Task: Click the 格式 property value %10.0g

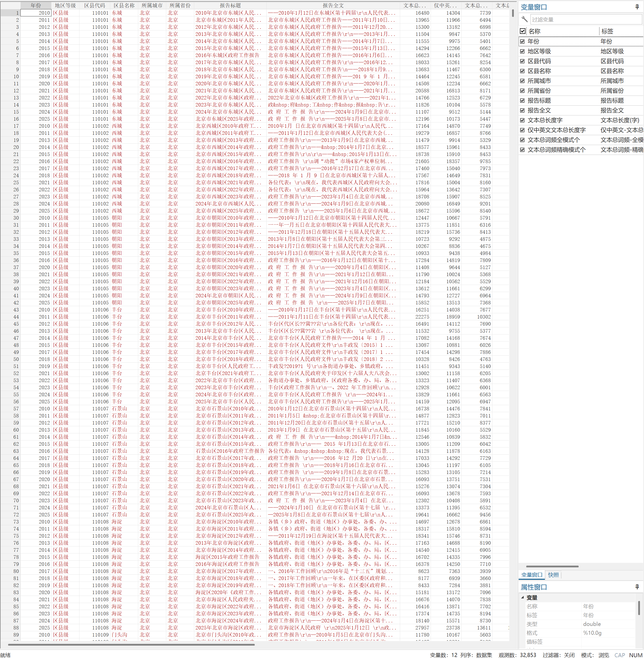Action: [592, 632]
